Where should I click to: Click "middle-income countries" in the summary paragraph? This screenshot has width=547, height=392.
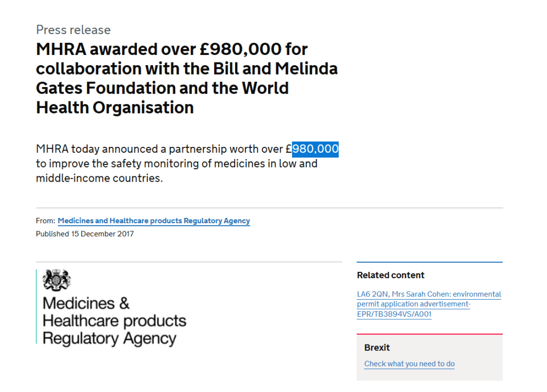[x=99, y=178]
